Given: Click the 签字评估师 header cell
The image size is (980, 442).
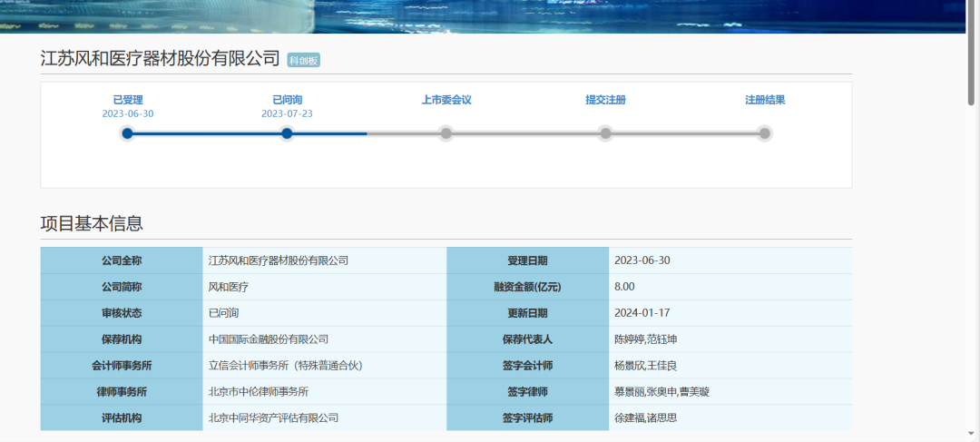Looking at the screenshot, I should click(x=528, y=418).
